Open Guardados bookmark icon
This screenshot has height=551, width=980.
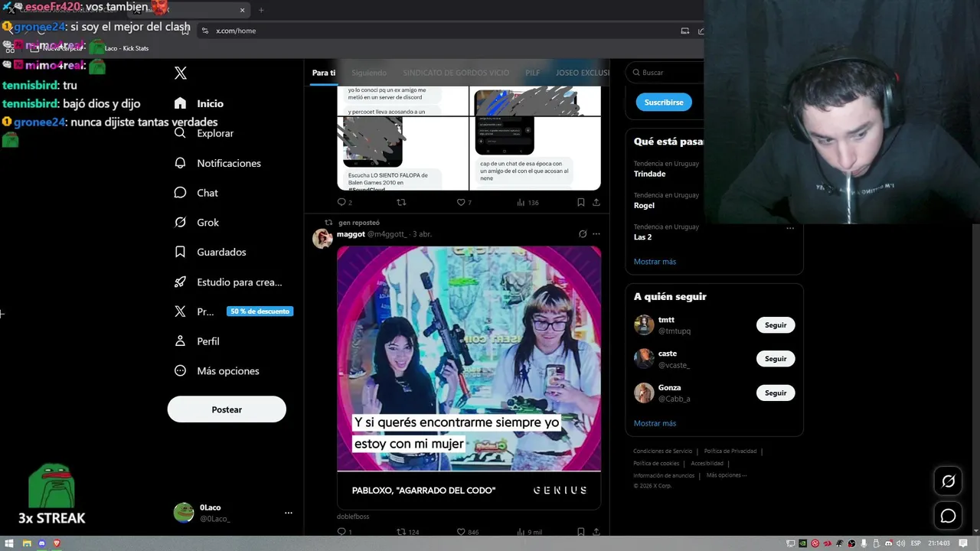(x=180, y=252)
